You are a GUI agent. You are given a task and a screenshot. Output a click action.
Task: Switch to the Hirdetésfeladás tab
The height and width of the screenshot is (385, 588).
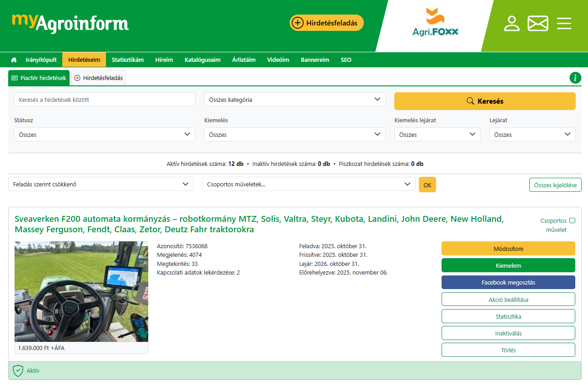coord(98,78)
